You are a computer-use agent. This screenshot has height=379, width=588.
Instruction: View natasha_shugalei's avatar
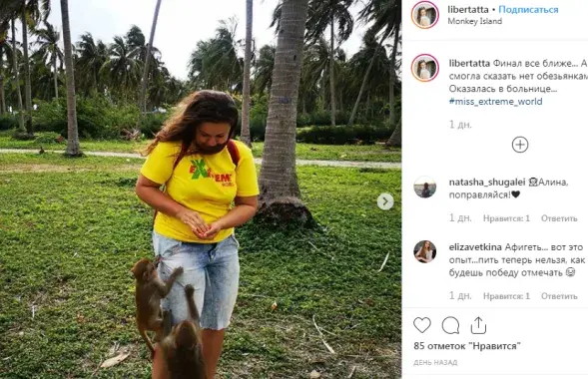[425, 188]
